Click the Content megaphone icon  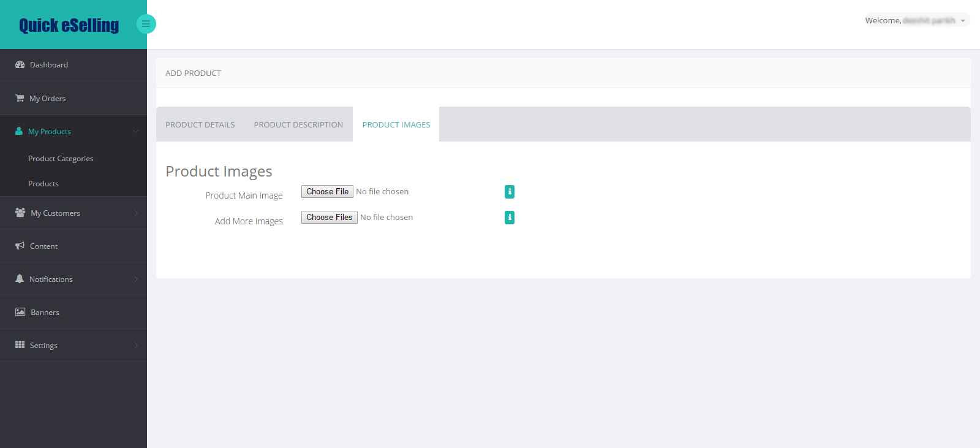pyautogui.click(x=20, y=246)
